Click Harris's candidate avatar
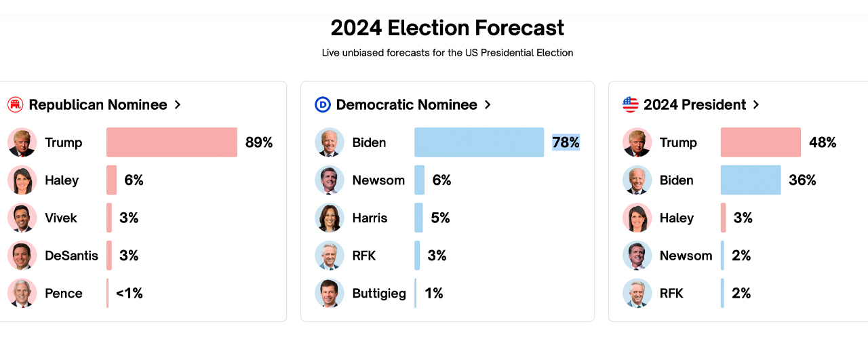This screenshot has width=868, height=339. tap(329, 218)
